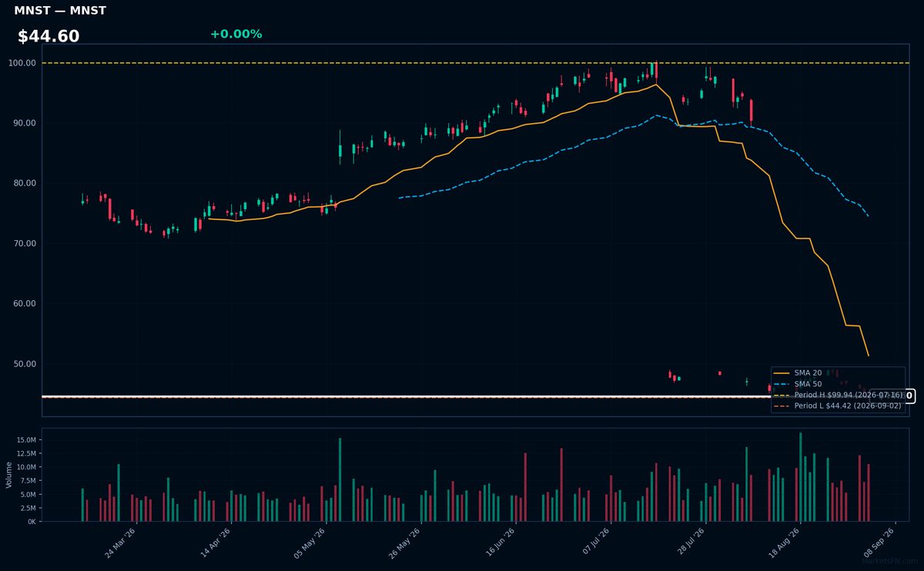Click the 60.00 price axis label

[25, 303]
